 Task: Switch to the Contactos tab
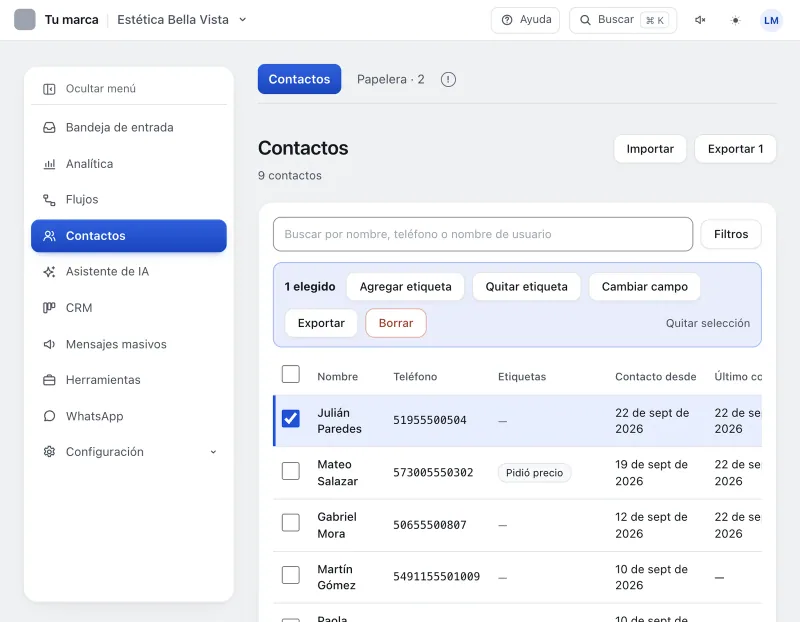point(299,79)
